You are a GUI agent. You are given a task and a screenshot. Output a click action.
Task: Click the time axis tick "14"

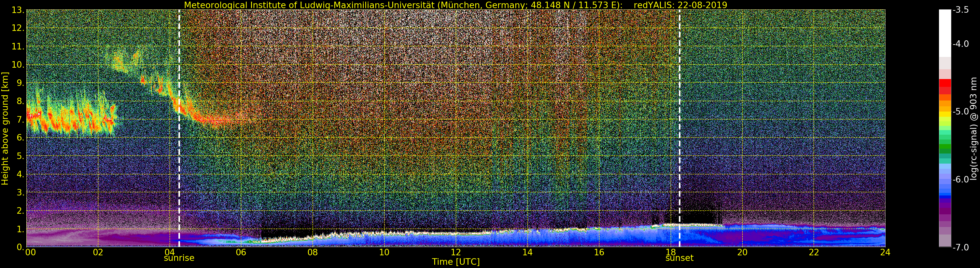(527, 252)
